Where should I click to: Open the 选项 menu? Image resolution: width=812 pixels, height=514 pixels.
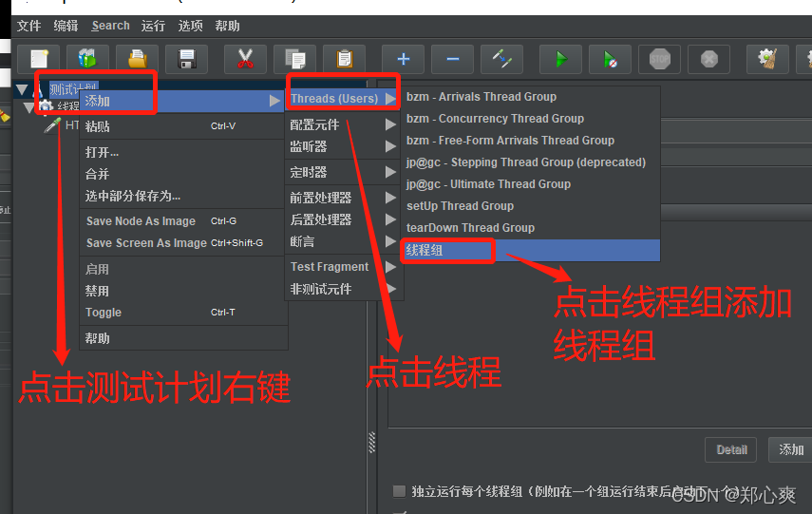(190, 26)
